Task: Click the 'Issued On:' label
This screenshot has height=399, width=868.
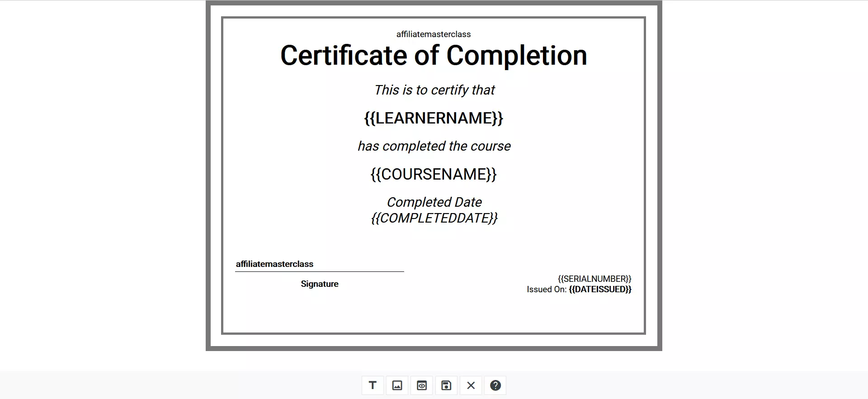Action: (547, 290)
